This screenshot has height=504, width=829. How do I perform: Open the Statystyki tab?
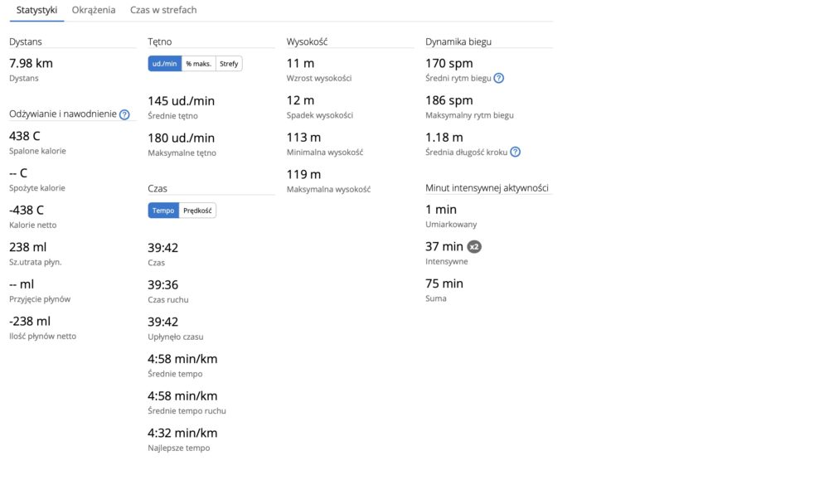click(36, 10)
